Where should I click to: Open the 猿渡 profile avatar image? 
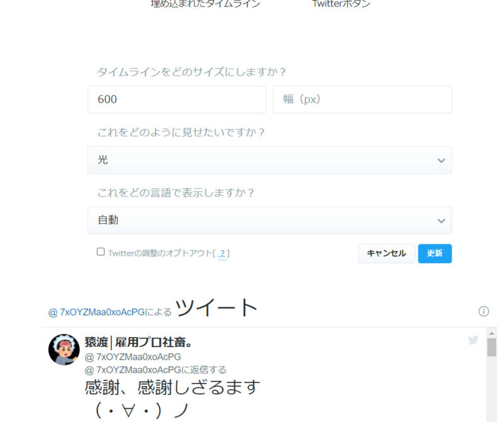pyautogui.click(x=64, y=350)
